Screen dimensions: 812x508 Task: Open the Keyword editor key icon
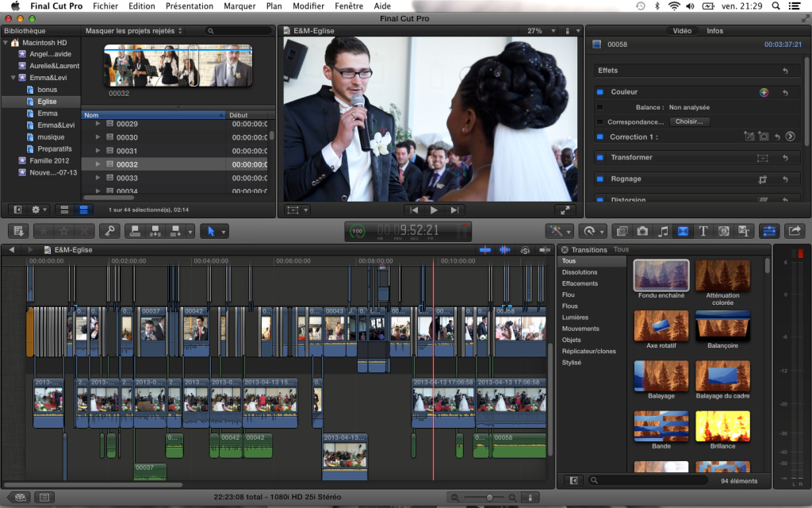tap(109, 231)
